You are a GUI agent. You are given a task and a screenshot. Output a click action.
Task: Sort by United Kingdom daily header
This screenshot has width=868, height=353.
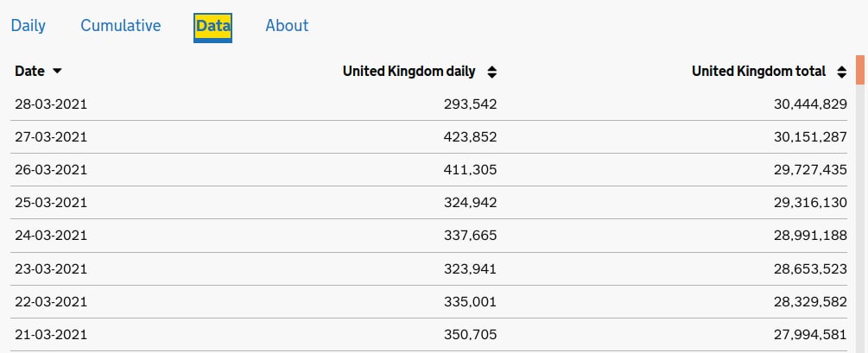(409, 72)
